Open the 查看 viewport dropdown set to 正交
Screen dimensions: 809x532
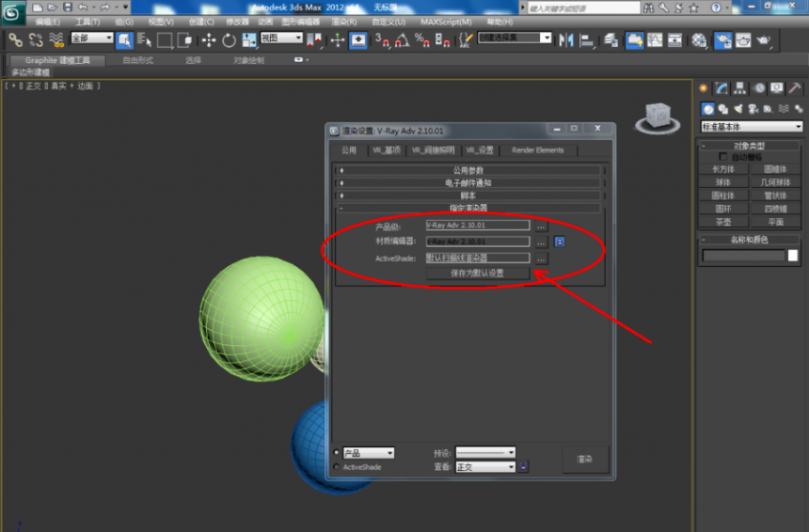[485, 467]
